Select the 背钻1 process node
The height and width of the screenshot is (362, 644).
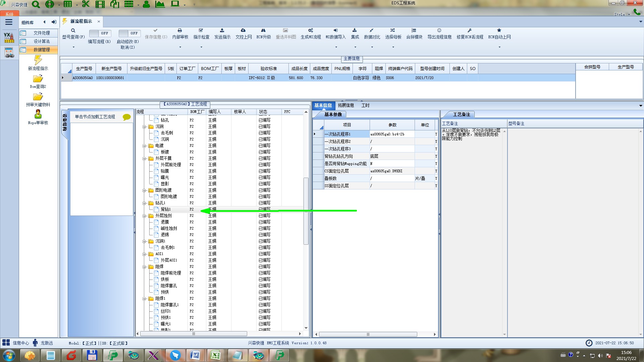click(x=165, y=209)
